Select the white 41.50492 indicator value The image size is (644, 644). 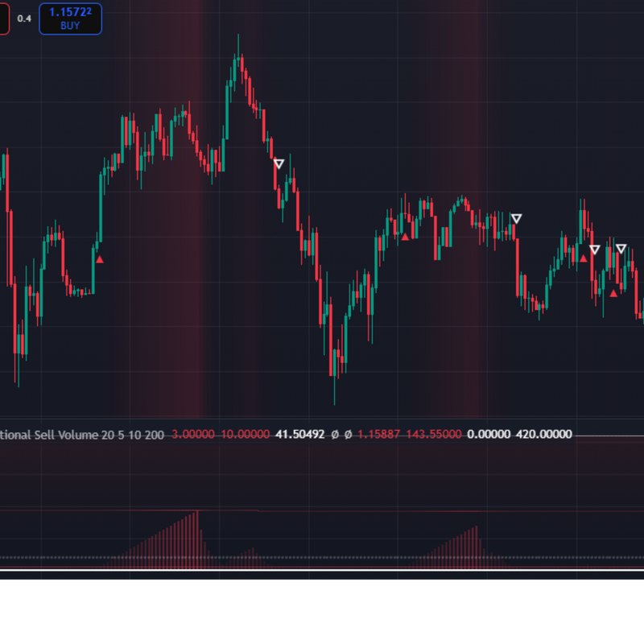pyautogui.click(x=299, y=435)
